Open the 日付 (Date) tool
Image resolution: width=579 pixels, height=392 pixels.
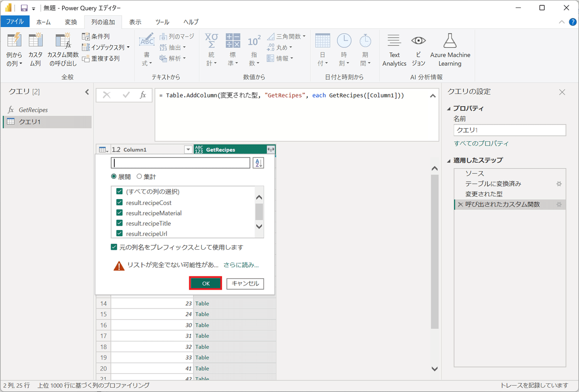(323, 50)
